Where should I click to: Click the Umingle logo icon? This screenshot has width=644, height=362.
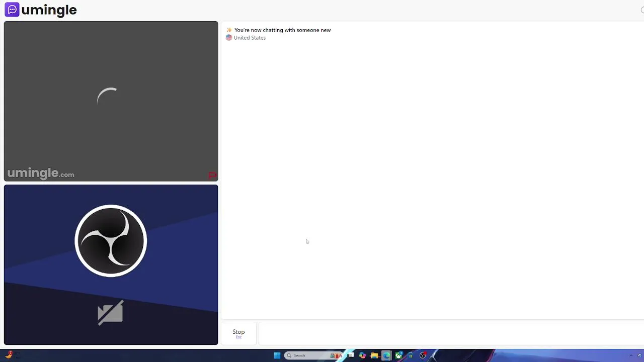pos(12,10)
